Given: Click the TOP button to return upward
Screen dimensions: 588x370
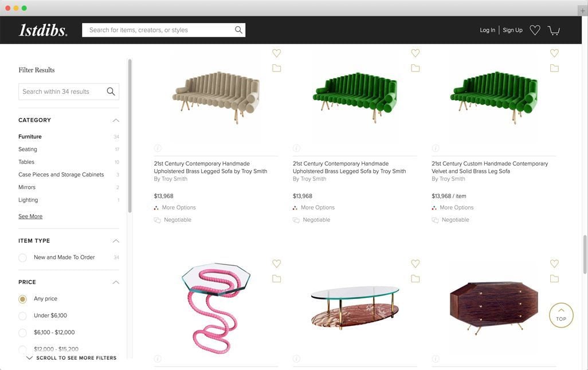Looking at the screenshot, I should tap(560, 315).
